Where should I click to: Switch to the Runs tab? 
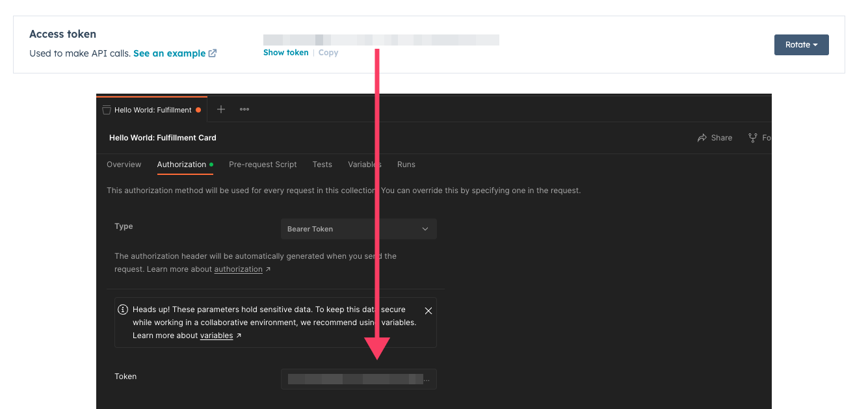(x=406, y=165)
